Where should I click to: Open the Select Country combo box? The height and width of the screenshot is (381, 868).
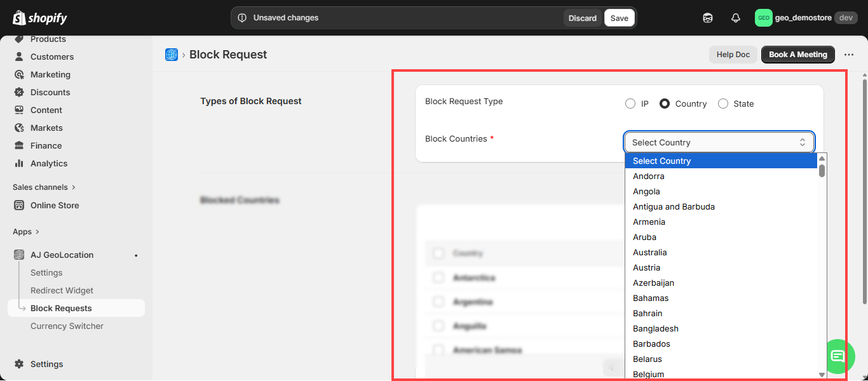click(719, 142)
